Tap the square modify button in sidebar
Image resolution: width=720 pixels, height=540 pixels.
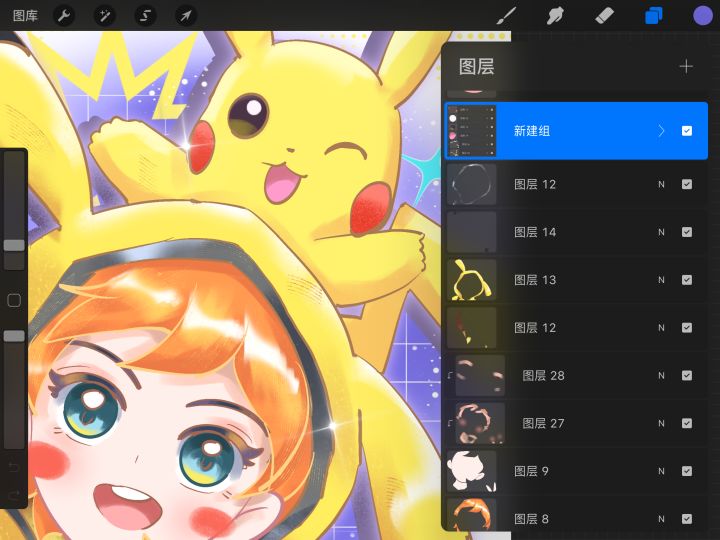click(14, 300)
